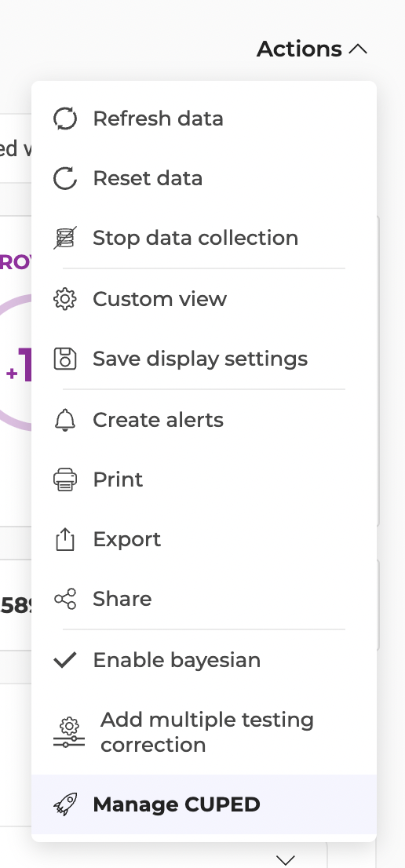Collapse the Actions menu via its chevron
405x868 pixels.
tap(359, 49)
